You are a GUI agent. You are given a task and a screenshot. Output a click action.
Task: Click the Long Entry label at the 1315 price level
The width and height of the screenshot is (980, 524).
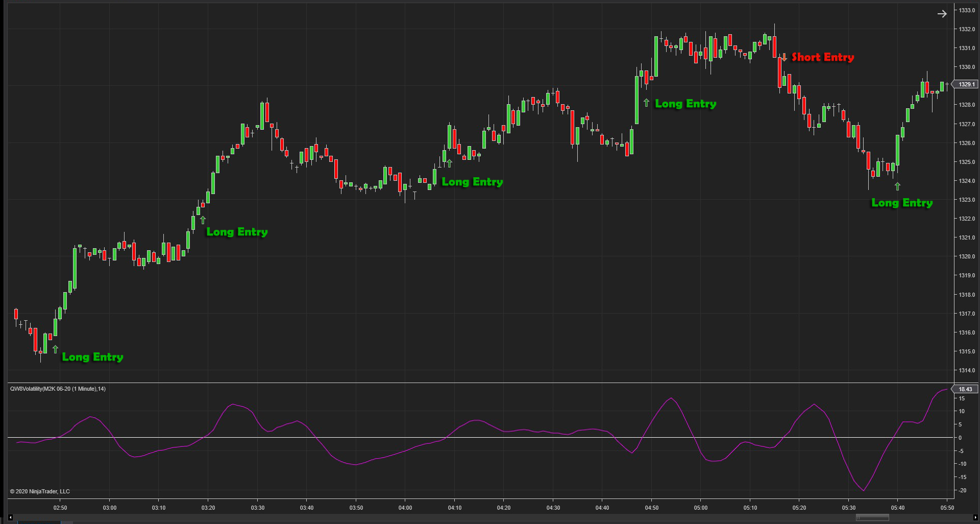click(x=93, y=357)
